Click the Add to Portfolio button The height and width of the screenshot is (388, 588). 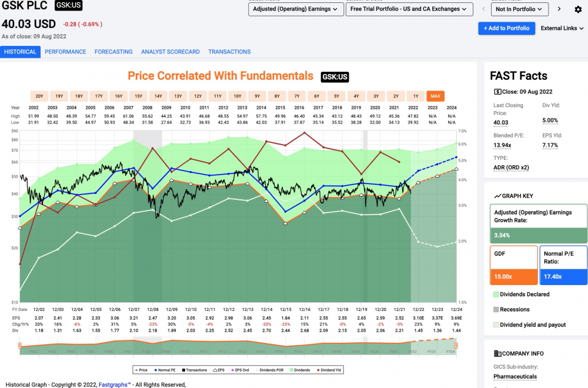click(x=507, y=28)
